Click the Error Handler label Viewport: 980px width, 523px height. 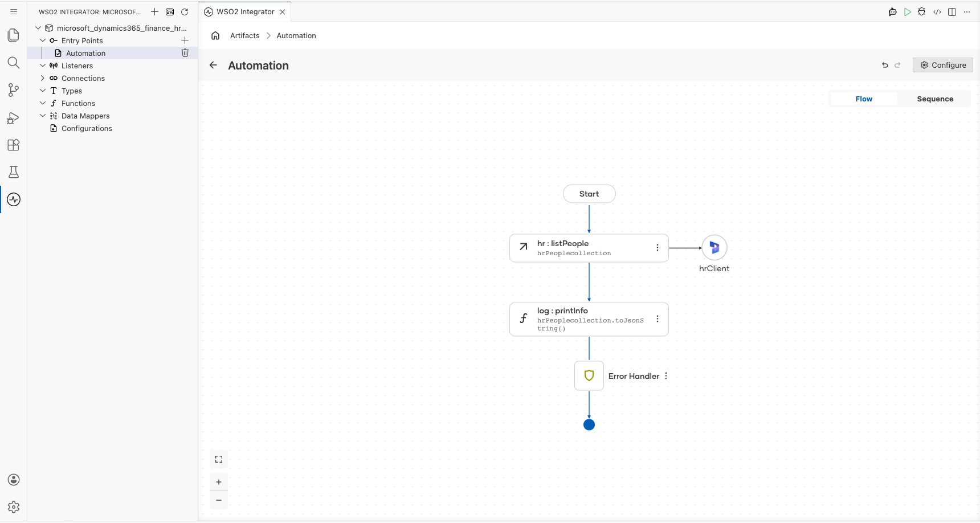(634, 376)
